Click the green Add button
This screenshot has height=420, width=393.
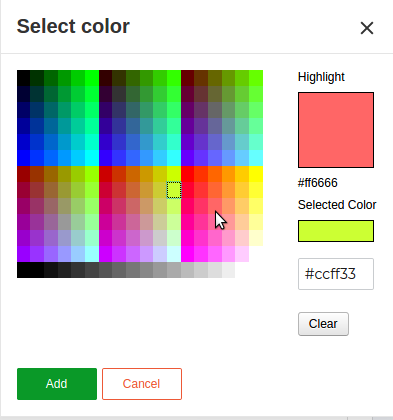click(x=57, y=384)
